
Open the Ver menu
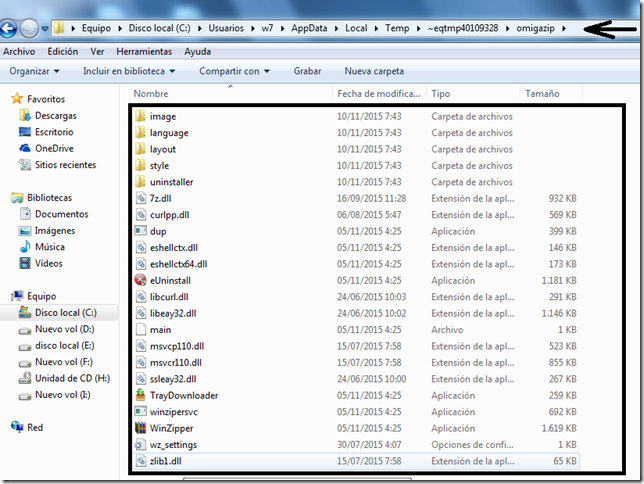click(x=97, y=51)
